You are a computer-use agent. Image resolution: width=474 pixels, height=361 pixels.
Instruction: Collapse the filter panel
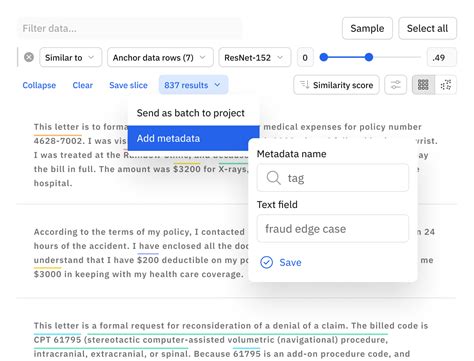pyautogui.click(x=39, y=85)
